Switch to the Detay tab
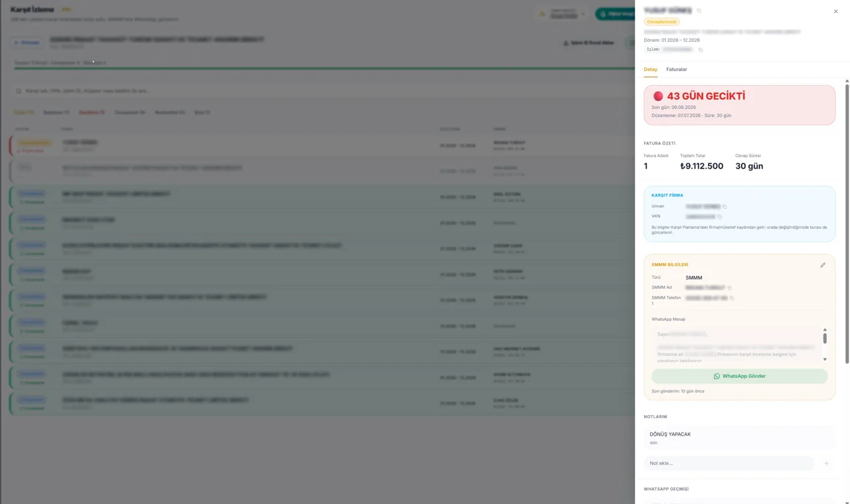The image size is (850, 504). pyautogui.click(x=650, y=69)
